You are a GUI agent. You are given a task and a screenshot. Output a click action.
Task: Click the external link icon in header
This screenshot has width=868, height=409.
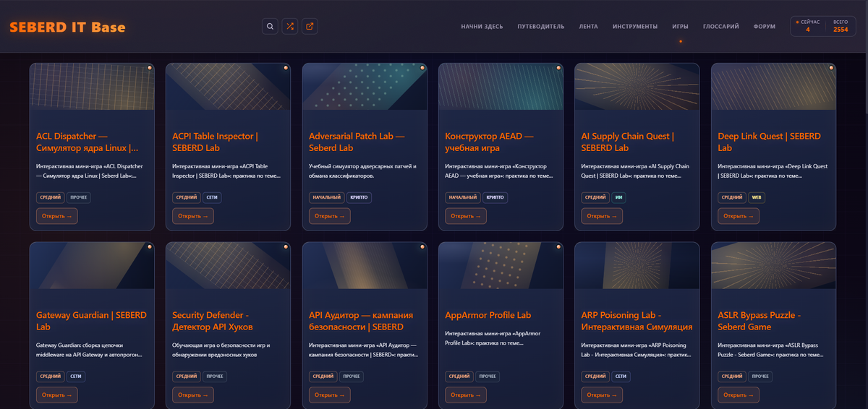tap(310, 27)
